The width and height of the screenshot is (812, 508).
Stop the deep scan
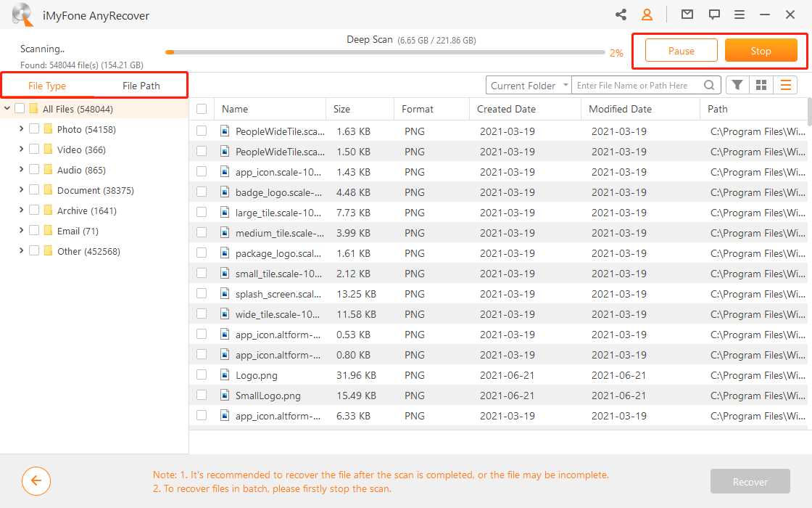coord(761,51)
